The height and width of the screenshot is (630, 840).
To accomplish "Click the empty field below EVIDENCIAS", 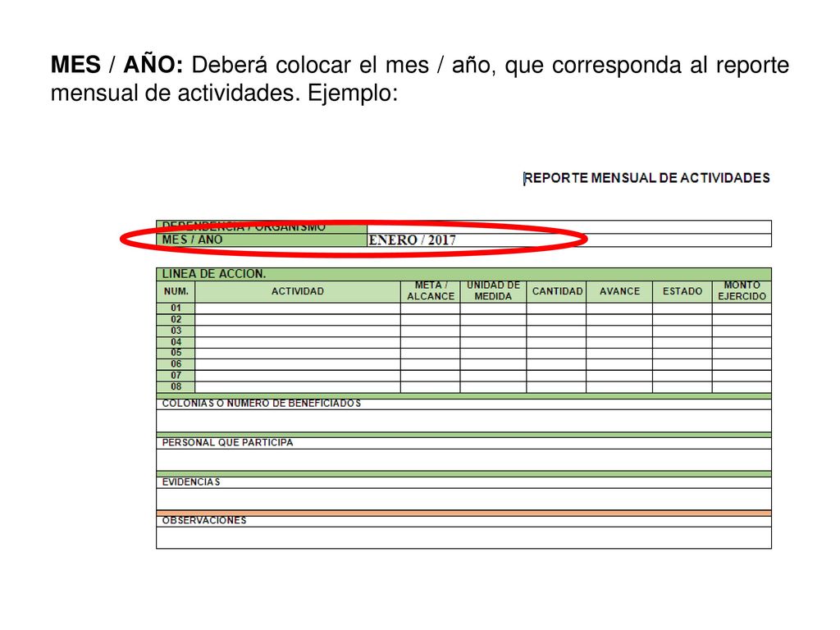I will click(464, 500).
